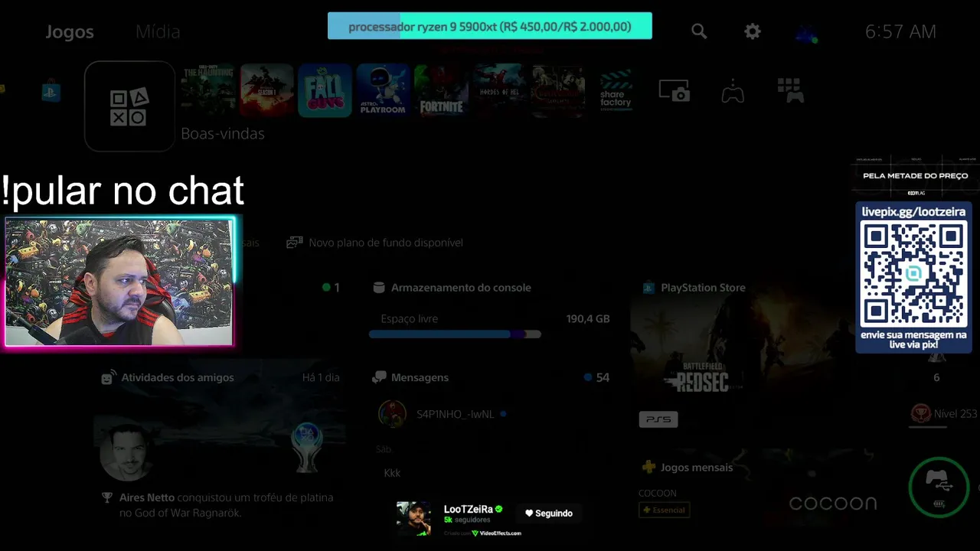The width and height of the screenshot is (980, 551).
Task: Open the S4P1NHO_-IwNL message thread
Action: 455,414
